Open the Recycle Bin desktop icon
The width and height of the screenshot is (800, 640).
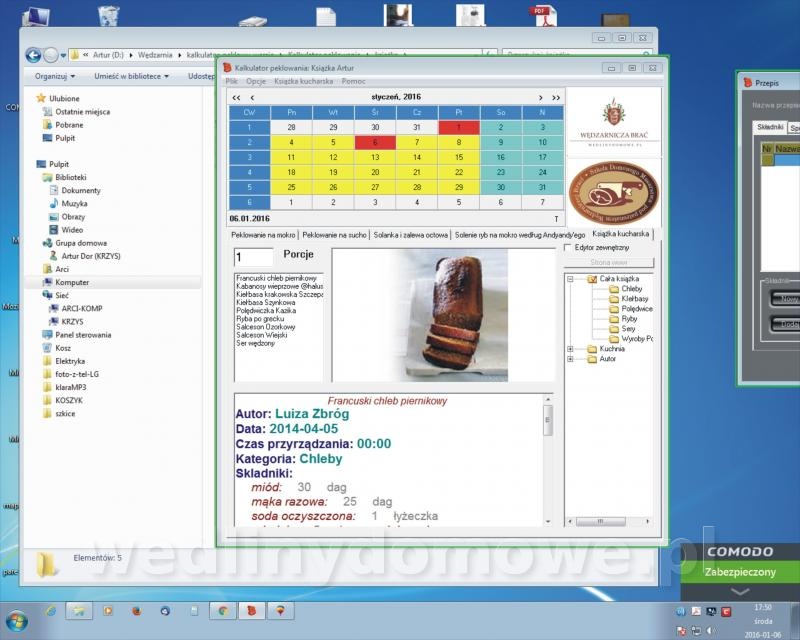[108, 15]
